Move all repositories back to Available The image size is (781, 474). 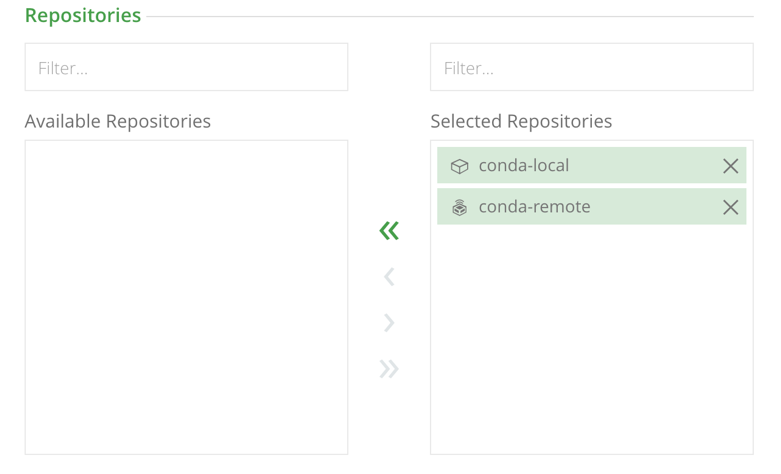pos(389,231)
